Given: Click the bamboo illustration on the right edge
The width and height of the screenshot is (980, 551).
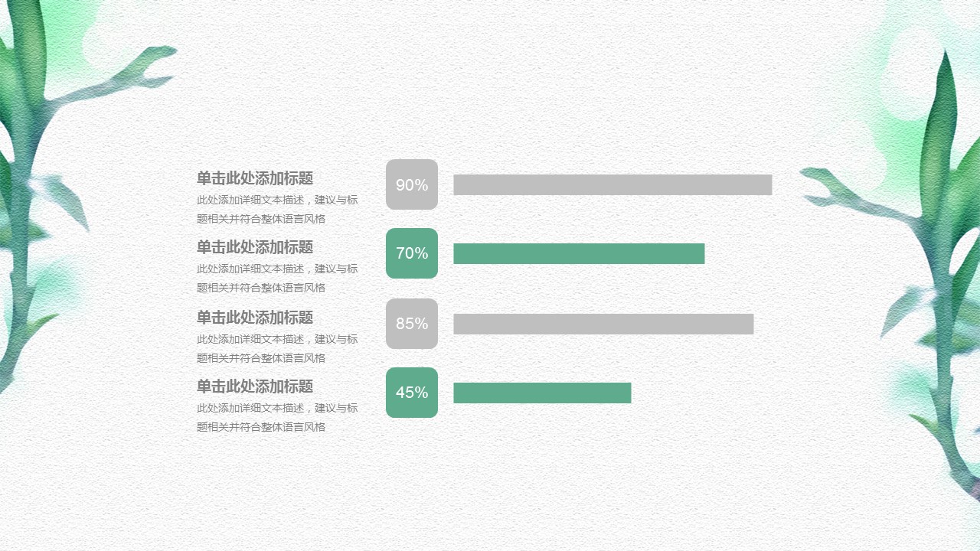Looking at the screenshot, I should 942,268.
